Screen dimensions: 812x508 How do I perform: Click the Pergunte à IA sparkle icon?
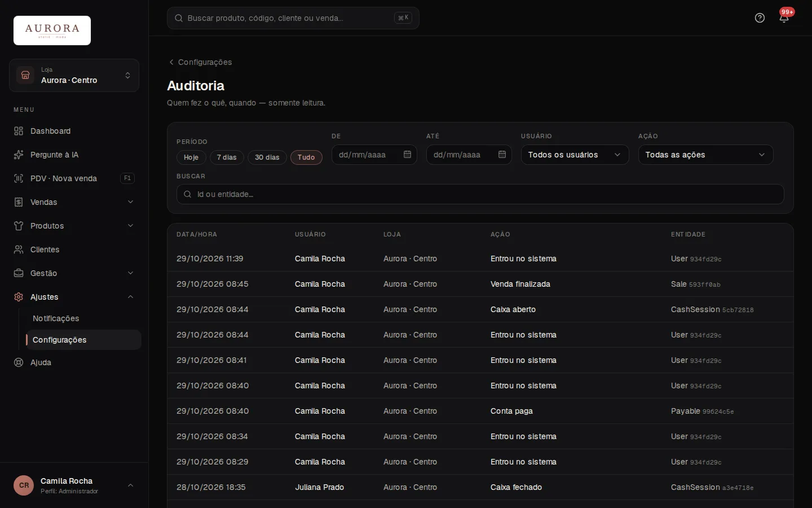[19, 155]
